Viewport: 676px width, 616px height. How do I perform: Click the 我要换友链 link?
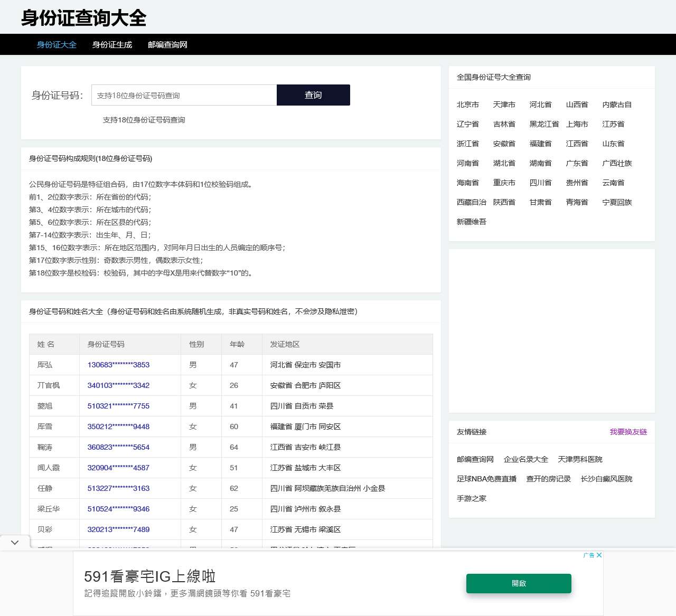[628, 432]
